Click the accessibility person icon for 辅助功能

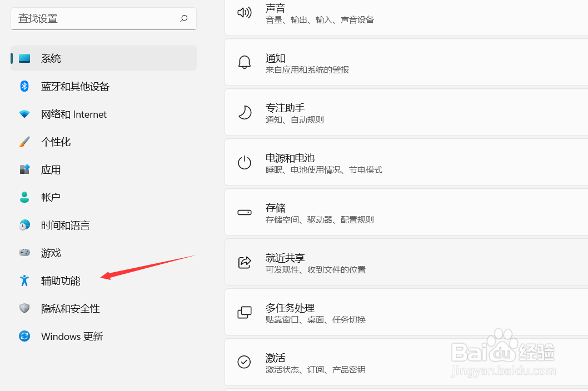24,280
